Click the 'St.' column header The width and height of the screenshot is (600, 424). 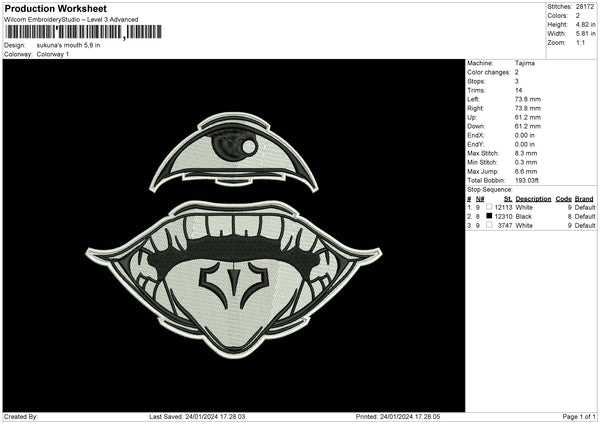click(508, 199)
